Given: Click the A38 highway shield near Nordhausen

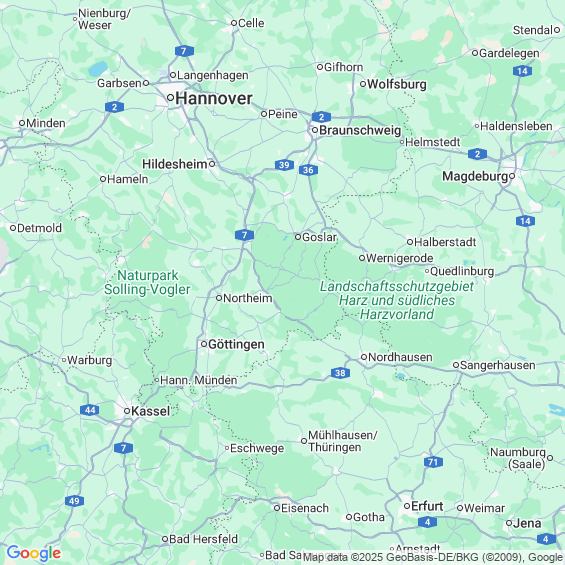Looking at the screenshot, I should coord(340,373).
